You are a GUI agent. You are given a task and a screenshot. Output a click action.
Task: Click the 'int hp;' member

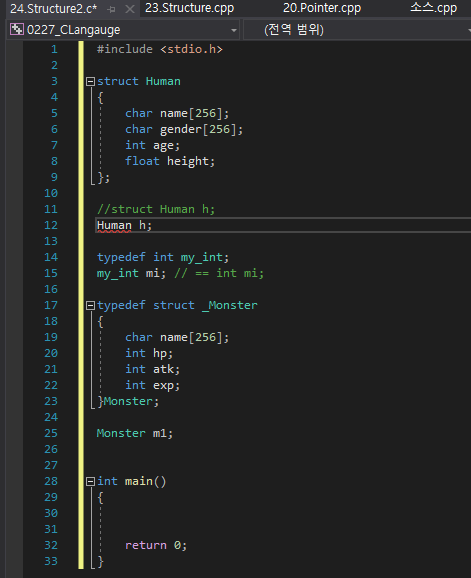149,354
